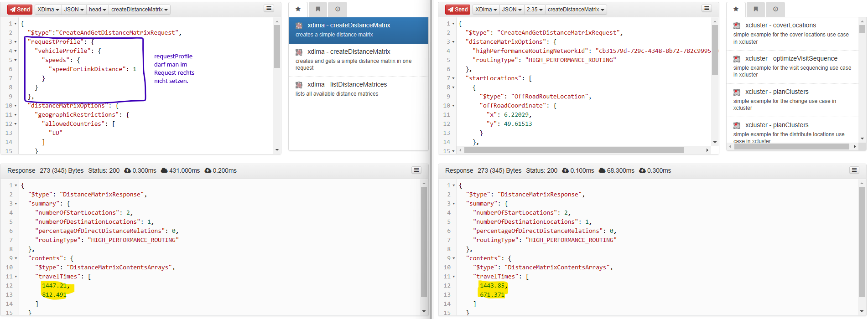
Task: Select xcluster - optimizeVisitSequence example
Action: [791, 58]
